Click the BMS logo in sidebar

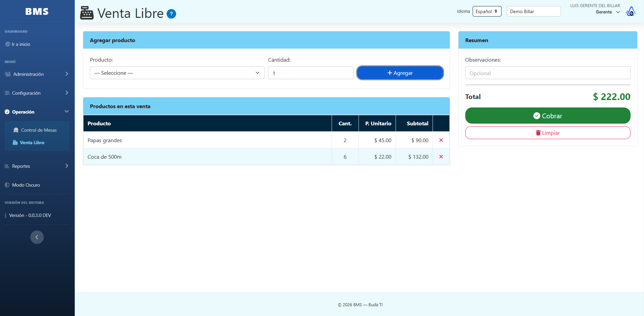click(37, 11)
